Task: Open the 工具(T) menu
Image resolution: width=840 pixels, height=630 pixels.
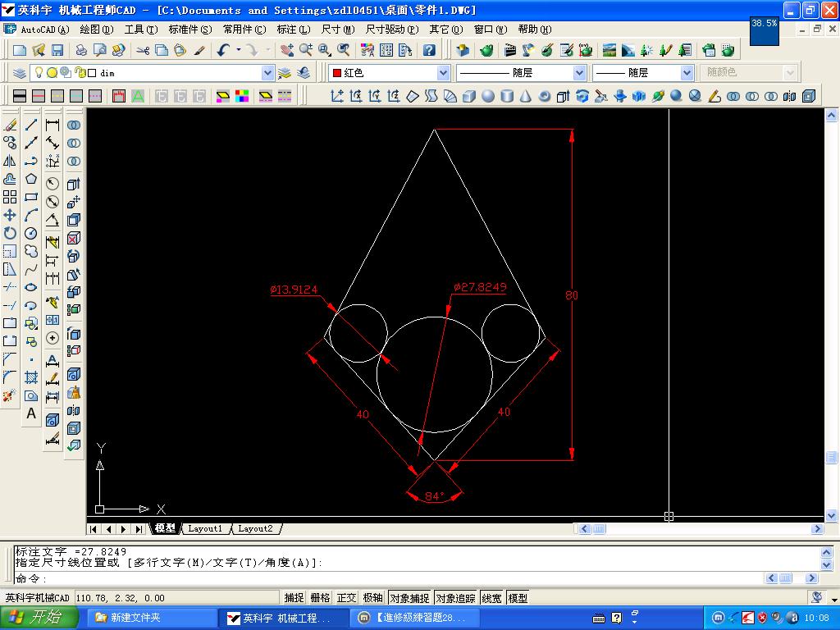Action: pyautogui.click(x=141, y=30)
